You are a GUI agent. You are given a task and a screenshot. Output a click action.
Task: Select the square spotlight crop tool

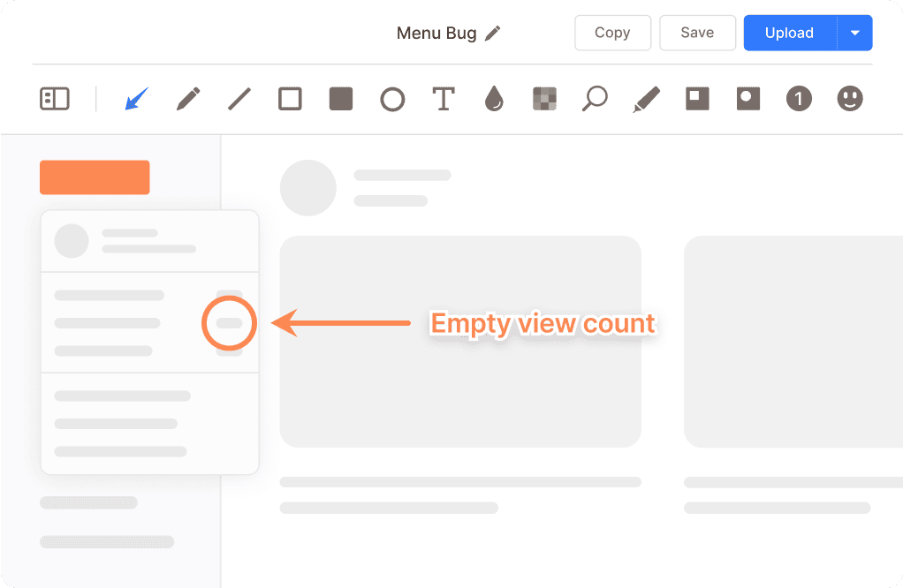697,99
